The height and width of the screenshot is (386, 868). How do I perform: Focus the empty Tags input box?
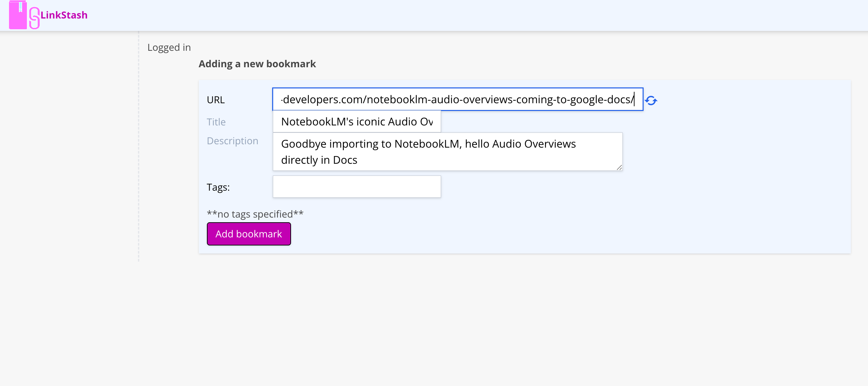[x=357, y=187]
